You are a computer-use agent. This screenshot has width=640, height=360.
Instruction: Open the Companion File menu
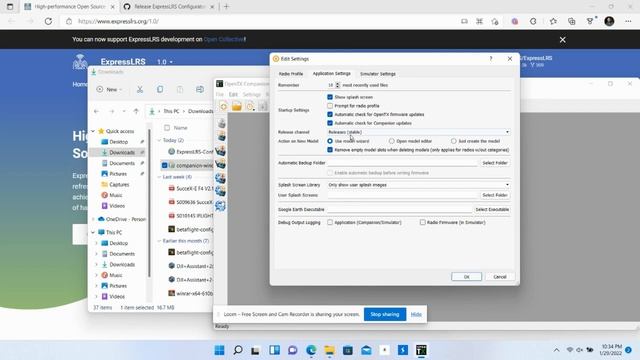coord(220,94)
